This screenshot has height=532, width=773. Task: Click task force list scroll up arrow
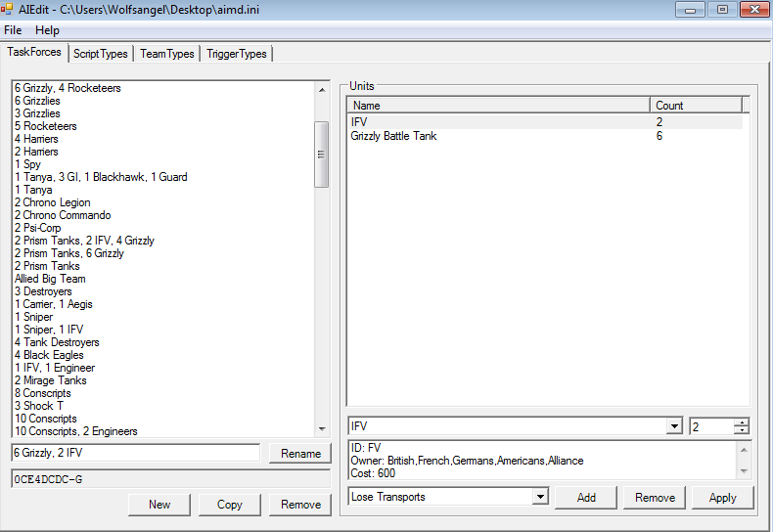322,90
